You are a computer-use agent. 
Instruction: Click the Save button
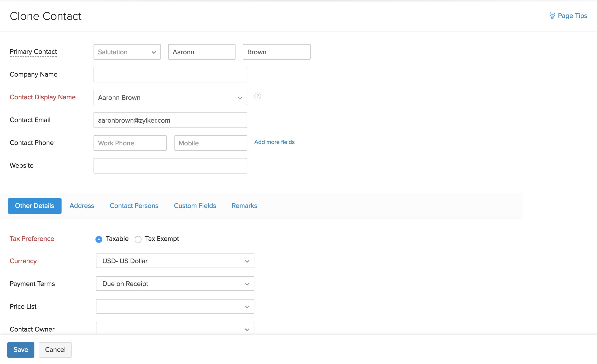20,349
